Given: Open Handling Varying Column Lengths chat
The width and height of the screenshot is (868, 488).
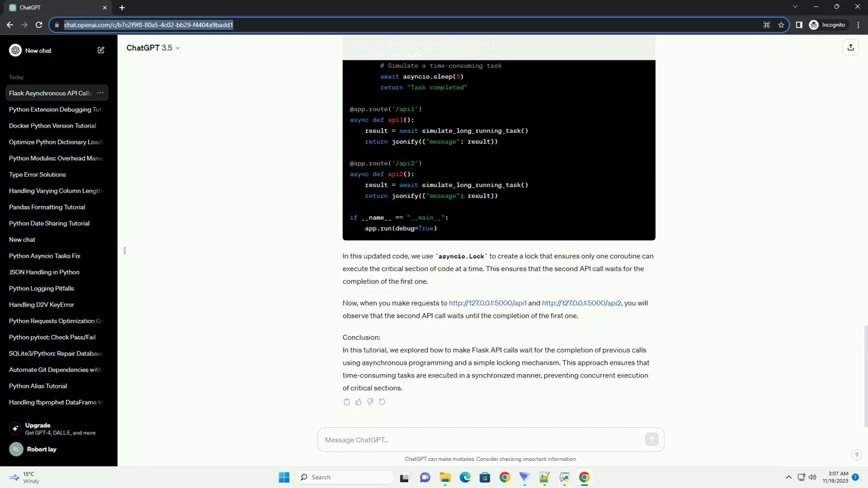Looking at the screenshot, I should pyautogui.click(x=56, y=190).
